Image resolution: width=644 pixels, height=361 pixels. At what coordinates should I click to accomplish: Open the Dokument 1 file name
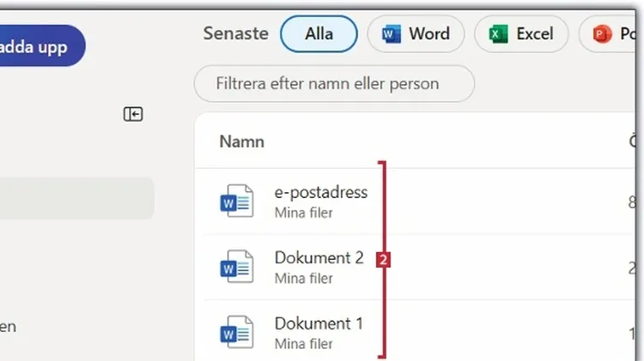tap(319, 323)
